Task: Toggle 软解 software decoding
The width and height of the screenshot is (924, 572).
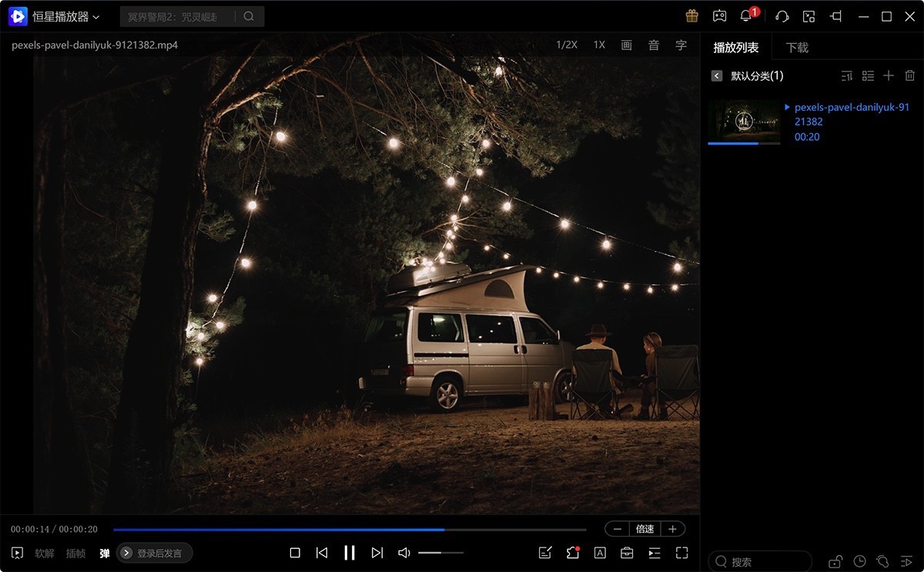Action: tap(45, 553)
